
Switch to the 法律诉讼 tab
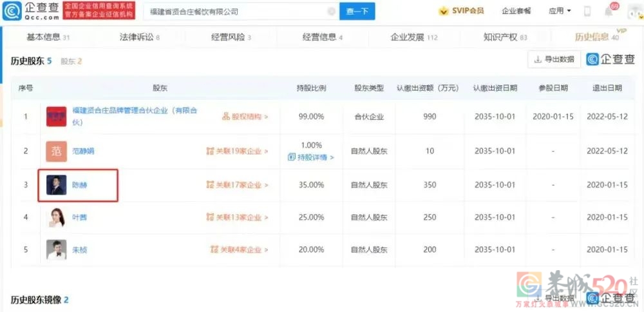[x=139, y=37]
